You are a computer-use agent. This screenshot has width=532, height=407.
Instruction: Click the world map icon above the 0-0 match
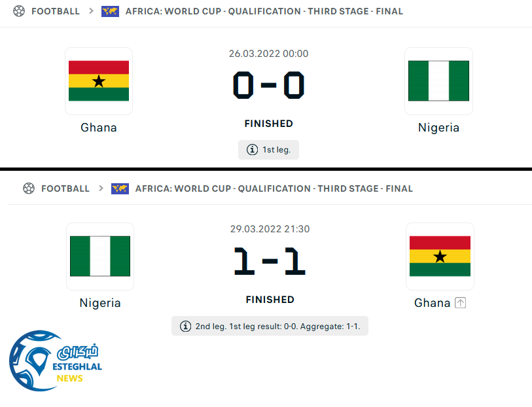110,11
